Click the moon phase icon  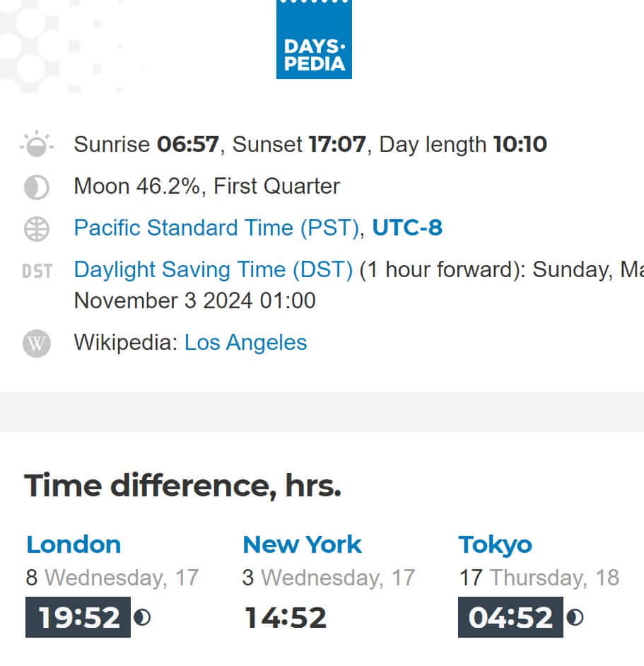[37, 187]
